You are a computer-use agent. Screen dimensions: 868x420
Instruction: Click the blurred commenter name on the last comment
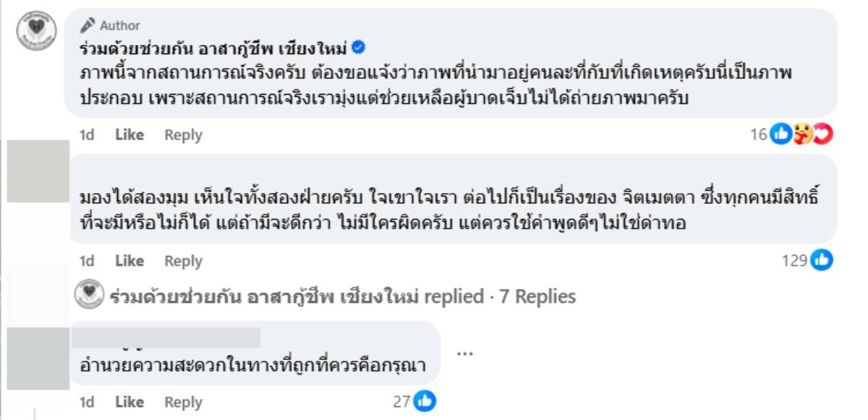(170, 338)
